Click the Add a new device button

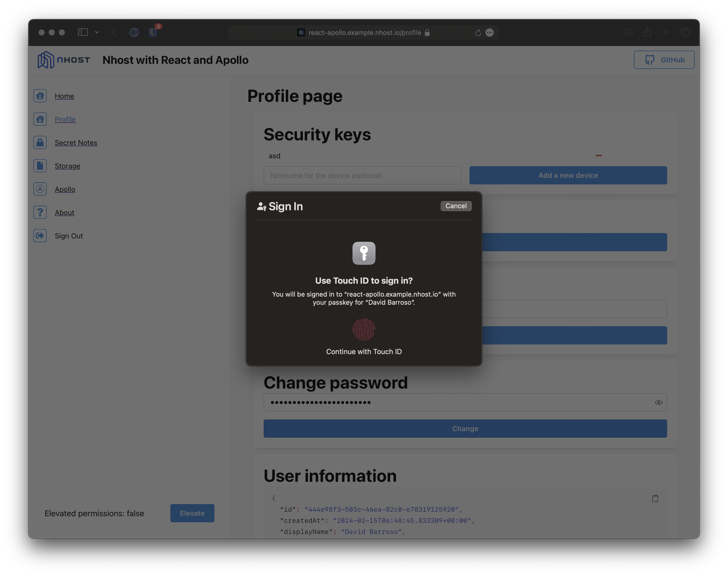click(x=568, y=175)
